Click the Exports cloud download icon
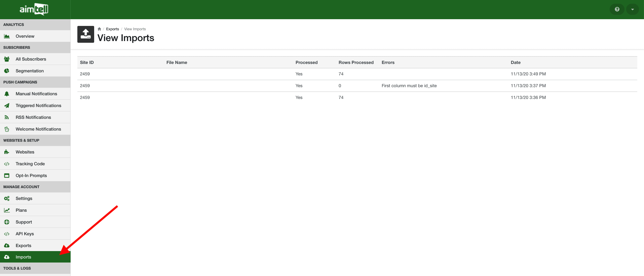Image resolution: width=644 pixels, height=276 pixels. (x=7, y=246)
